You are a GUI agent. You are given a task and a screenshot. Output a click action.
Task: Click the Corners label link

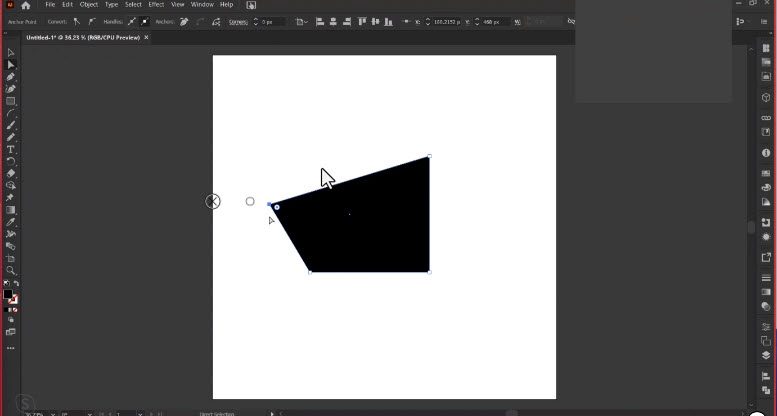click(x=238, y=22)
